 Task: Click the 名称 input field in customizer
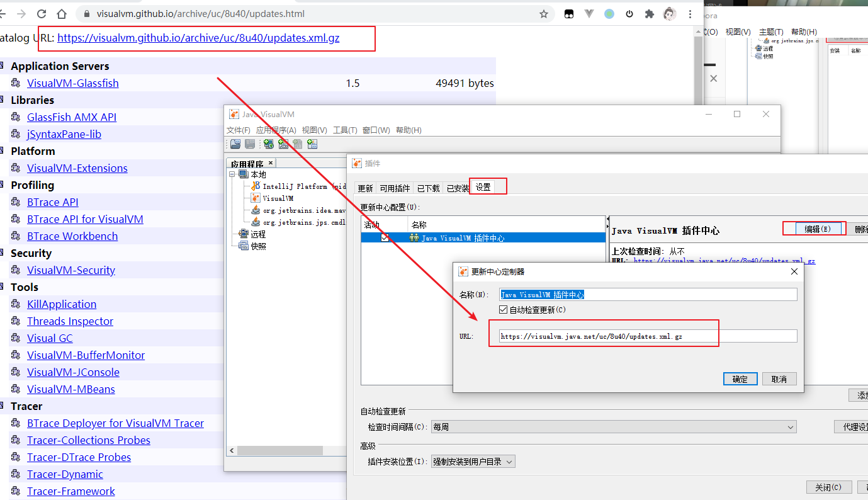tap(648, 294)
